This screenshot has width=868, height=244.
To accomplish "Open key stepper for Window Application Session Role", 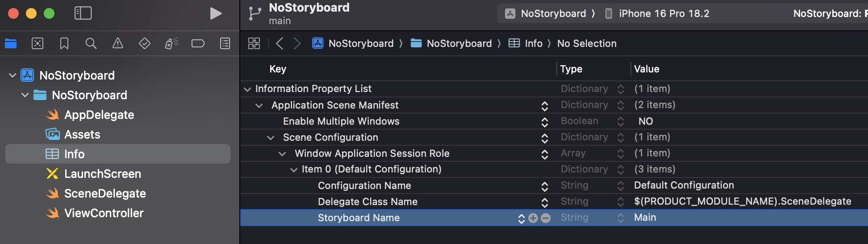I will coord(545,154).
